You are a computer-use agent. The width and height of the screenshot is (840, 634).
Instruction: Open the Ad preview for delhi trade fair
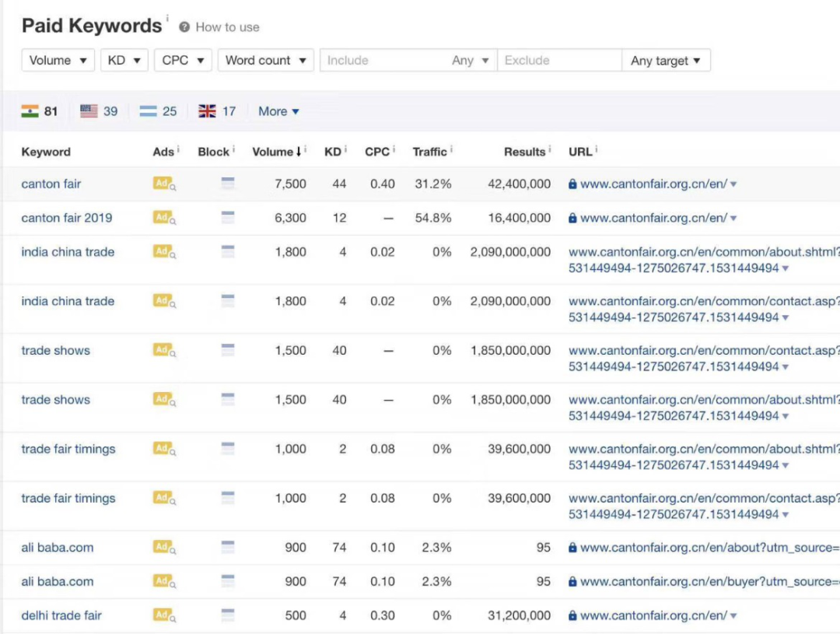164,615
